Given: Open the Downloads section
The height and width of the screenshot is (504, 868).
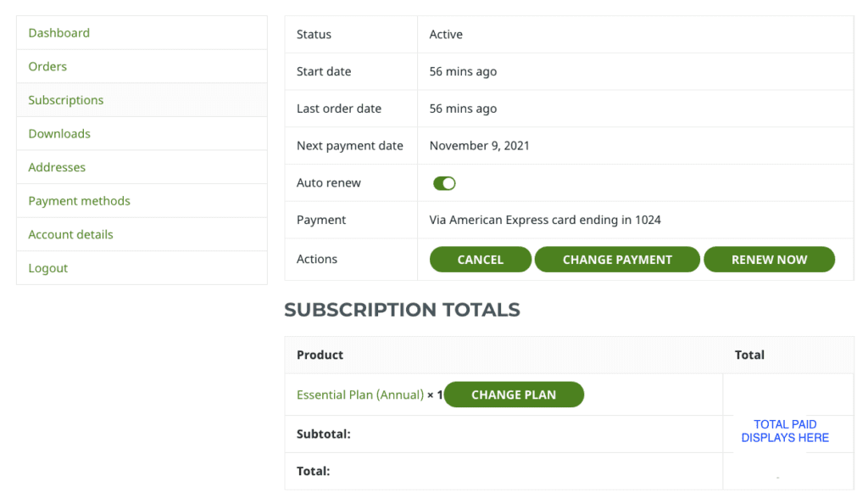Looking at the screenshot, I should 59,133.
